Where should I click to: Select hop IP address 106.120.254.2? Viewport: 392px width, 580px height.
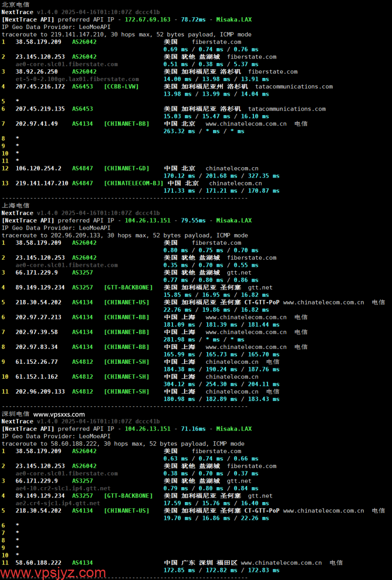coord(38,169)
